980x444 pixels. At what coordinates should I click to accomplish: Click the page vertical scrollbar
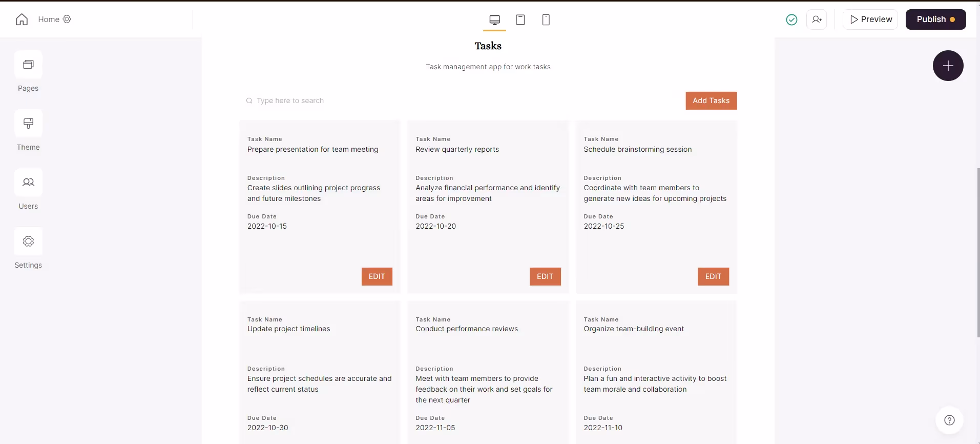[x=978, y=253]
